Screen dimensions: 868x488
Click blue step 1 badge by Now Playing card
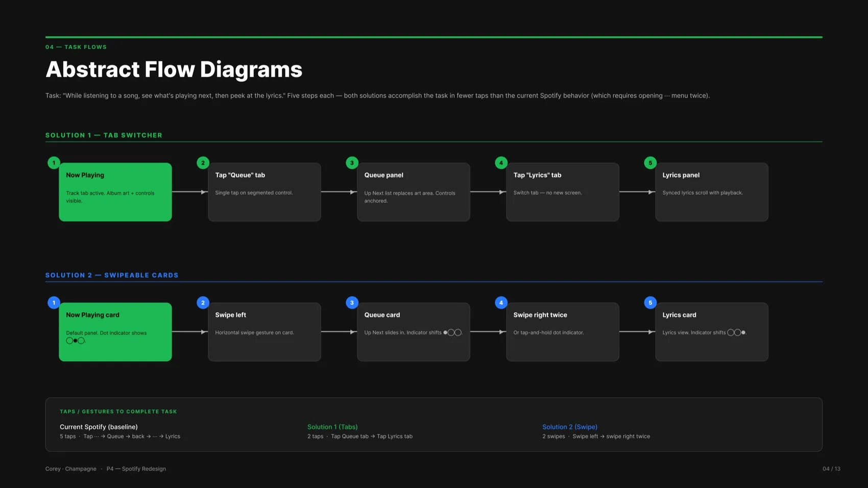(54, 303)
